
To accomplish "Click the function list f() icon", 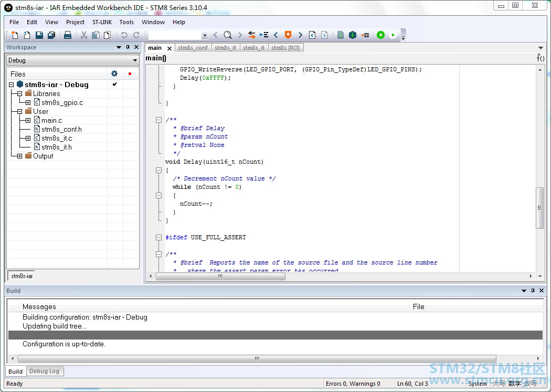I will click(541, 58).
